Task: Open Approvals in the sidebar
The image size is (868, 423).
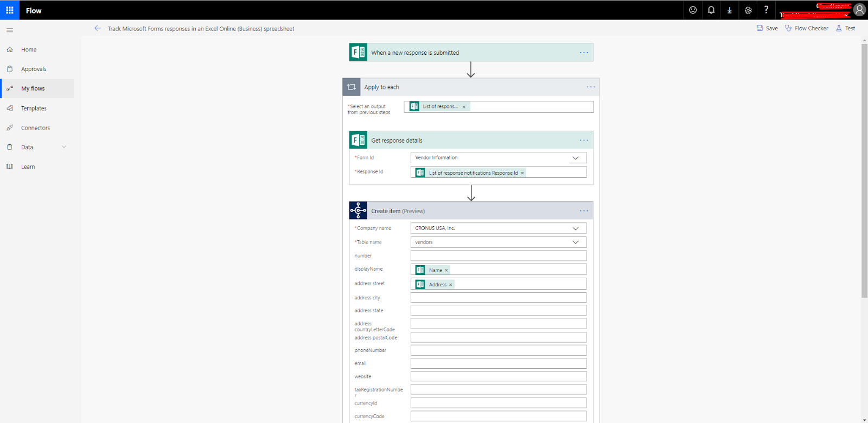Action: click(x=37, y=69)
